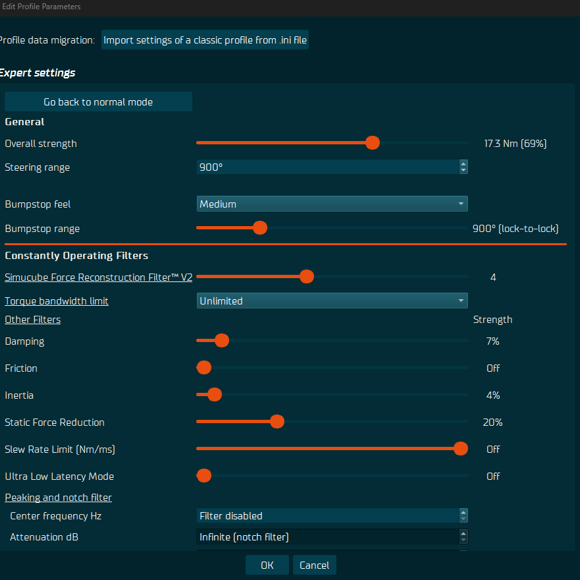The width and height of the screenshot is (580, 580).
Task: Click the Profile data migration label
Action: (x=47, y=40)
